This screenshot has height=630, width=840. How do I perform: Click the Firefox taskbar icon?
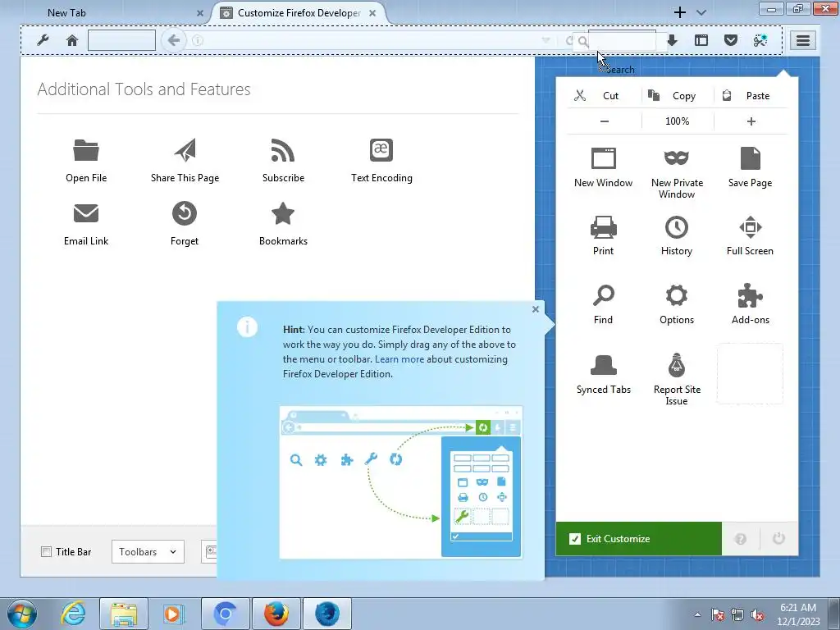coord(276,614)
